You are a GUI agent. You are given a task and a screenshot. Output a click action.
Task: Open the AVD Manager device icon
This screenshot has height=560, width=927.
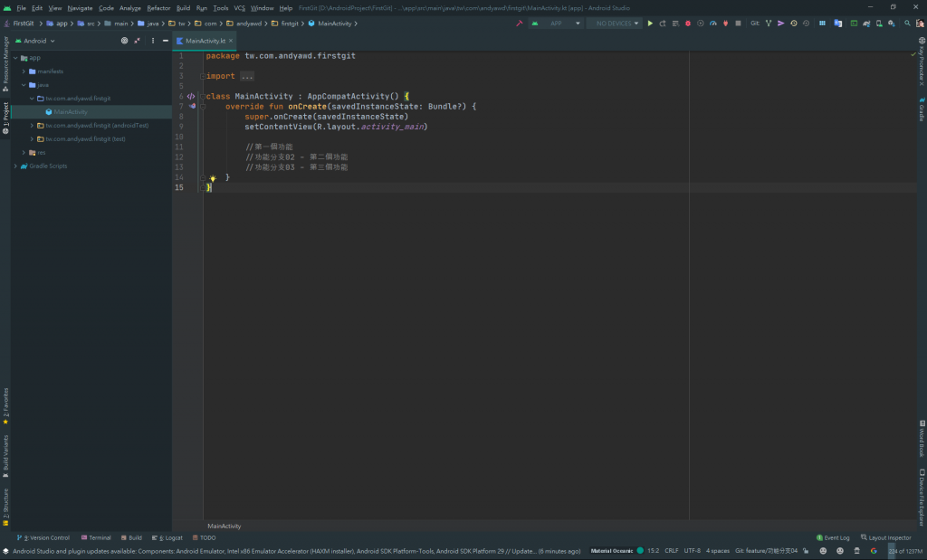[879, 24]
